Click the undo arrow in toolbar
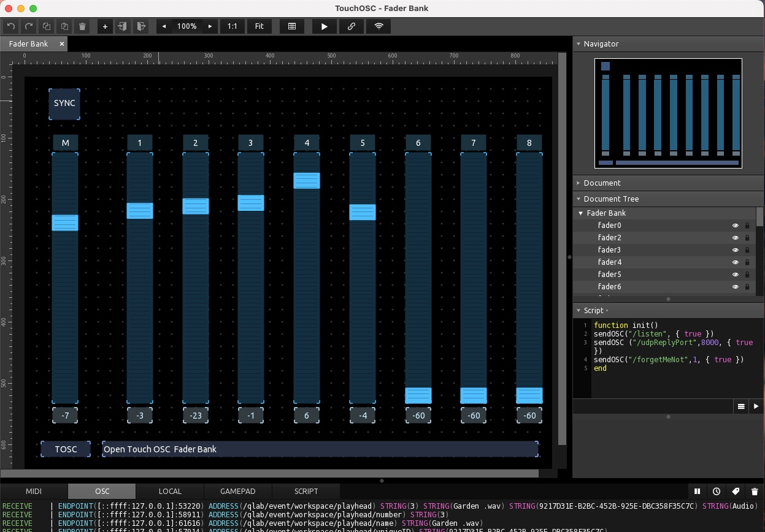 tap(11, 26)
